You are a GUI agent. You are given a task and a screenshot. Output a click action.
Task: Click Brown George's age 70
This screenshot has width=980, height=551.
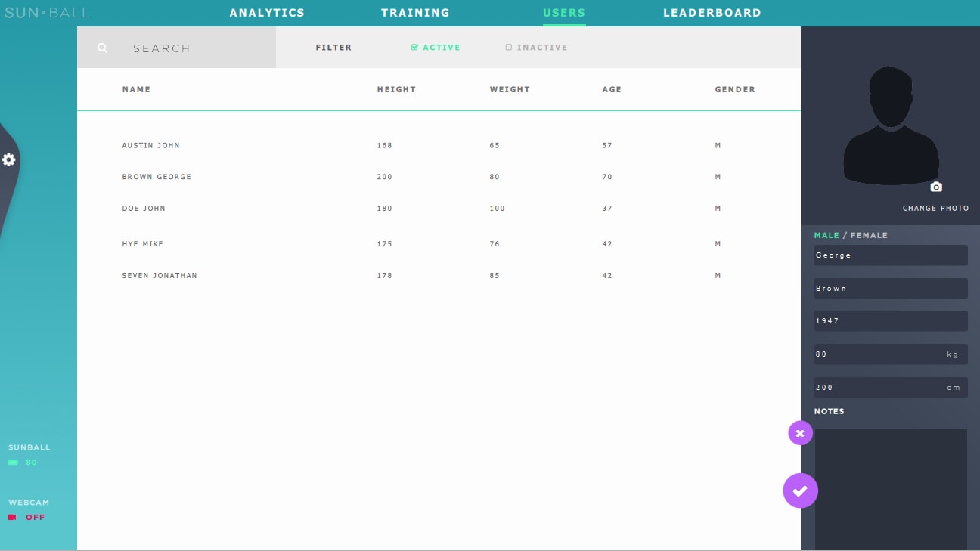pyautogui.click(x=607, y=177)
